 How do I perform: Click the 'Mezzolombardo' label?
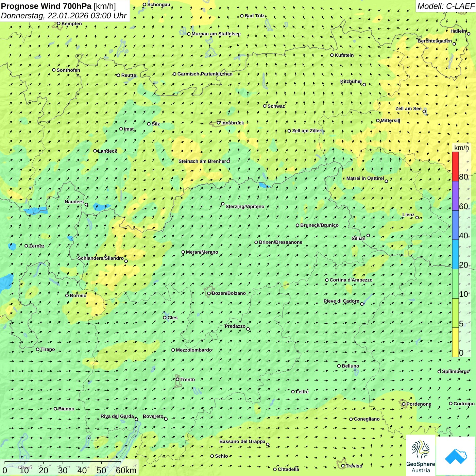coord(194,350)
